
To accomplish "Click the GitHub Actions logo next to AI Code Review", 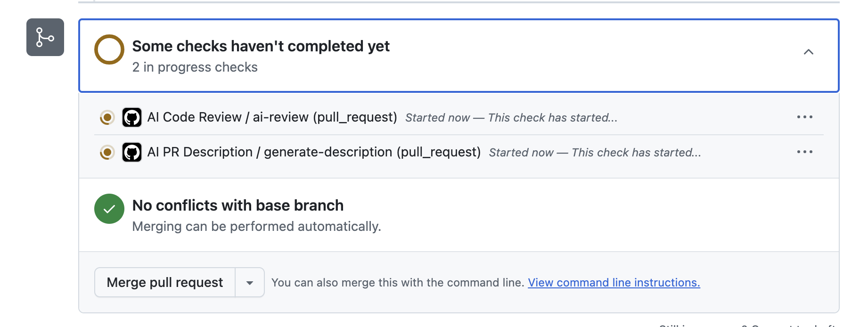I will pyautogui.click(x=132, y=117).
